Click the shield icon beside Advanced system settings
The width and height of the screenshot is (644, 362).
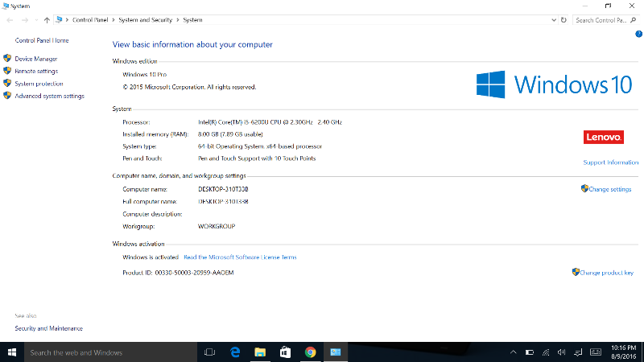click(7, 95)
